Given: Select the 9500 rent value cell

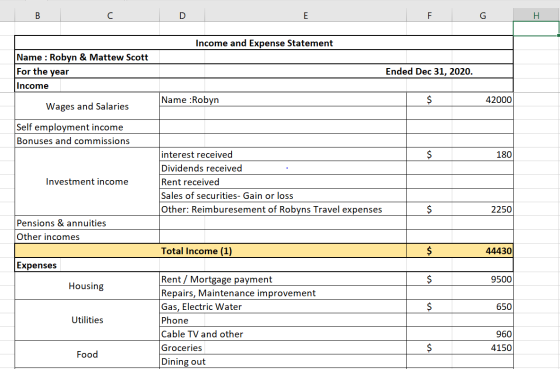Looking at the screenshot, I should point(482,279).
